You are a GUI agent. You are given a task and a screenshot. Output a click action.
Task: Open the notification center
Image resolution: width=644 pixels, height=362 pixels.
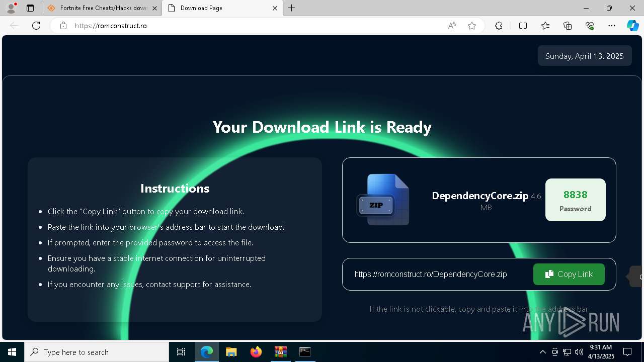627,352
